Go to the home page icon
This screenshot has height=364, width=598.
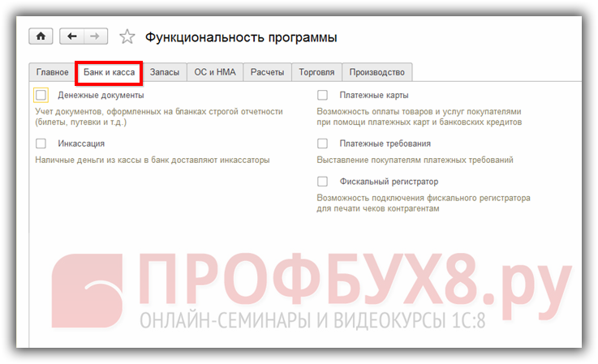[x=41, y=36]
